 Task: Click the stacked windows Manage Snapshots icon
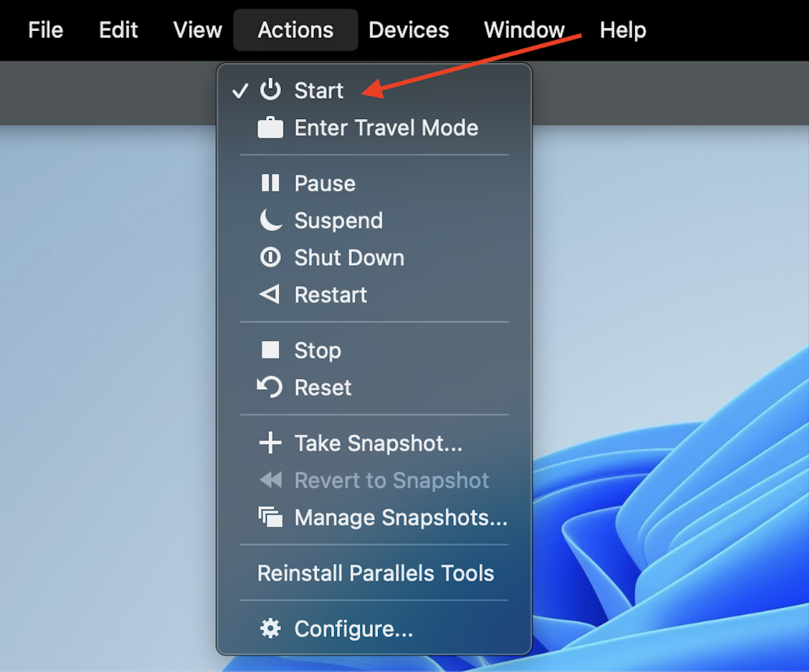click(270, 518)
